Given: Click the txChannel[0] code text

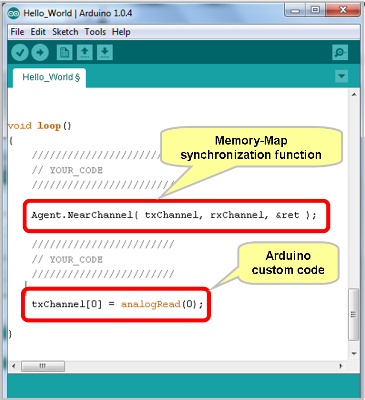Looking at the screenshot, I should click(x=67, y=304).
